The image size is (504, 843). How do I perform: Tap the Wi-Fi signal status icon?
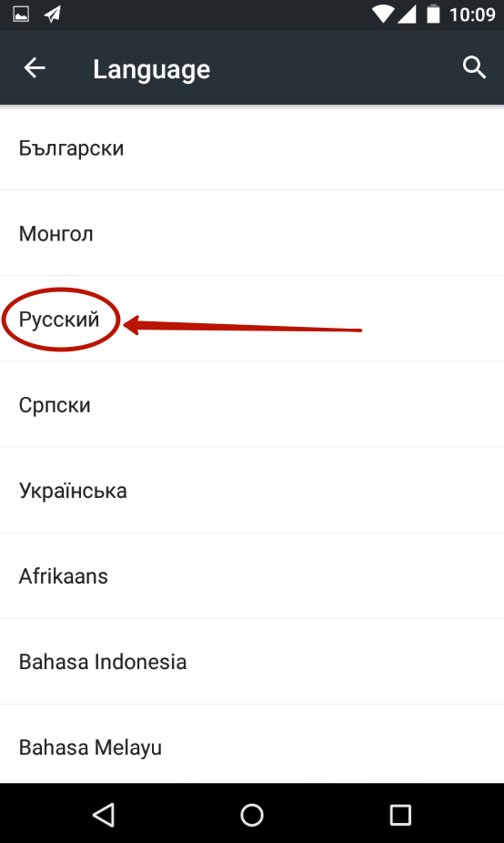point(383,15)
